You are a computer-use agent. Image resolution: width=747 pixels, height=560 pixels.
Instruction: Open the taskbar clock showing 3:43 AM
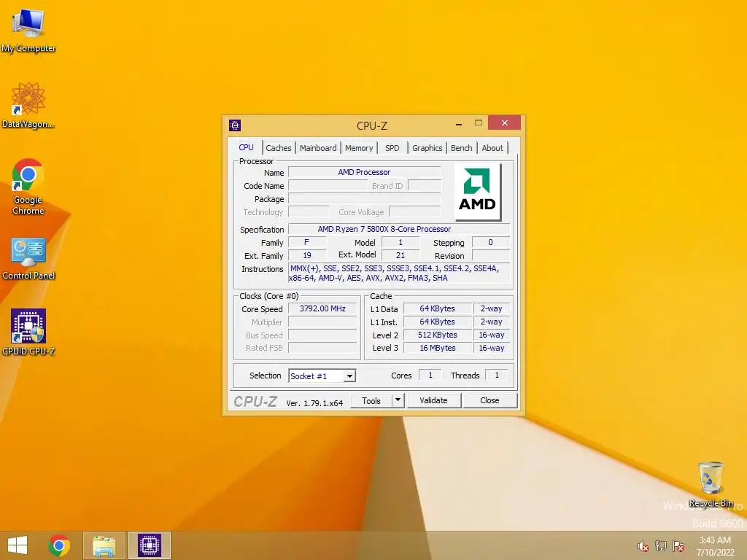715,546
